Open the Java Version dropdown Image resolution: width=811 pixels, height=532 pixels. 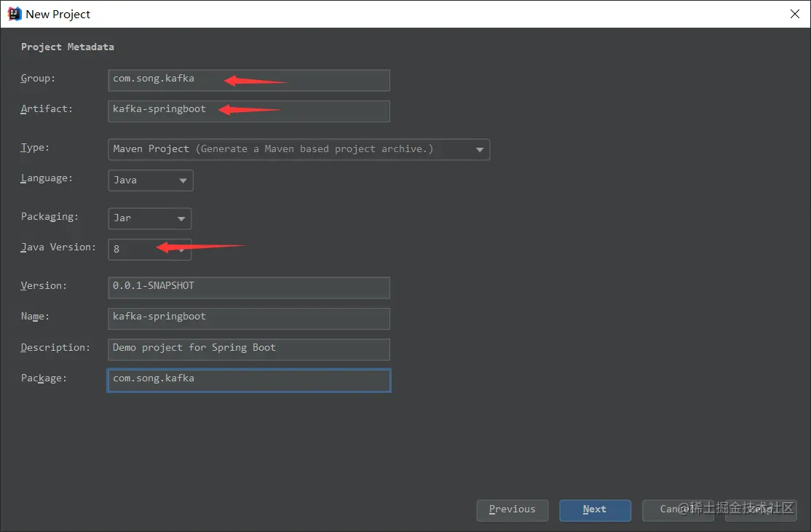(x=149, y=249)
